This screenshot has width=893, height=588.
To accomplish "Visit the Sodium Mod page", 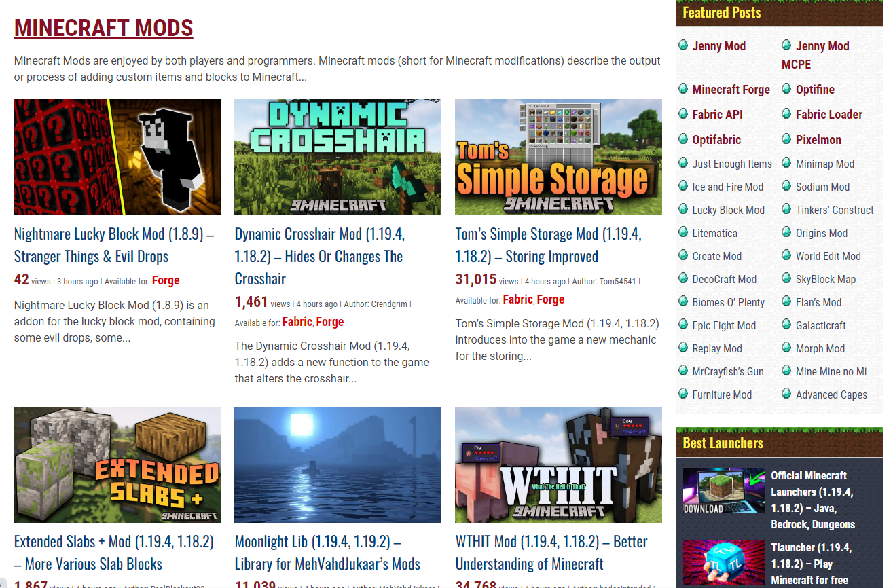I will point(822,187).
